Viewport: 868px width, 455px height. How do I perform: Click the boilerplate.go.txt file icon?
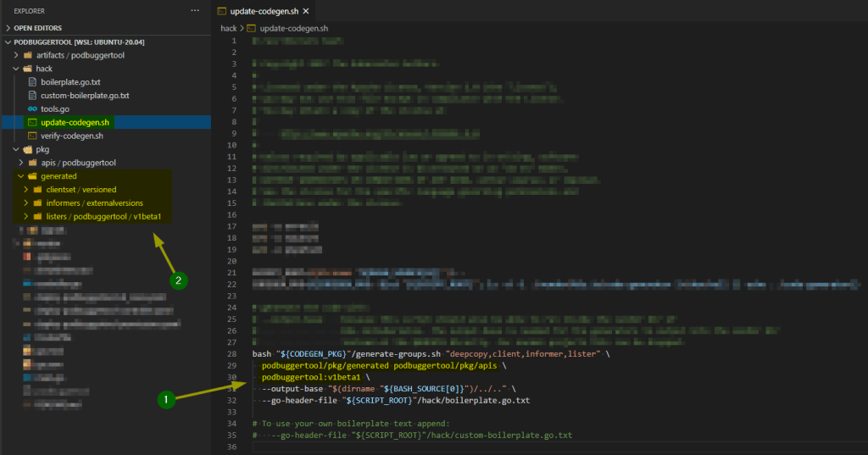pyautogui.click(x=32, y=82)
